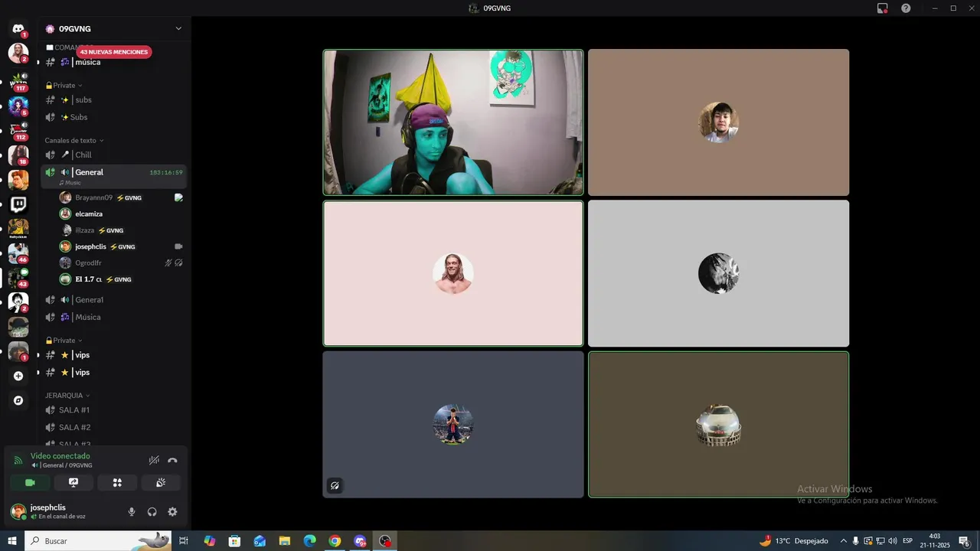Open system tray volume control
Image resolution: width=980 pixels, height=551 pixels.
[x=891, y=541]
